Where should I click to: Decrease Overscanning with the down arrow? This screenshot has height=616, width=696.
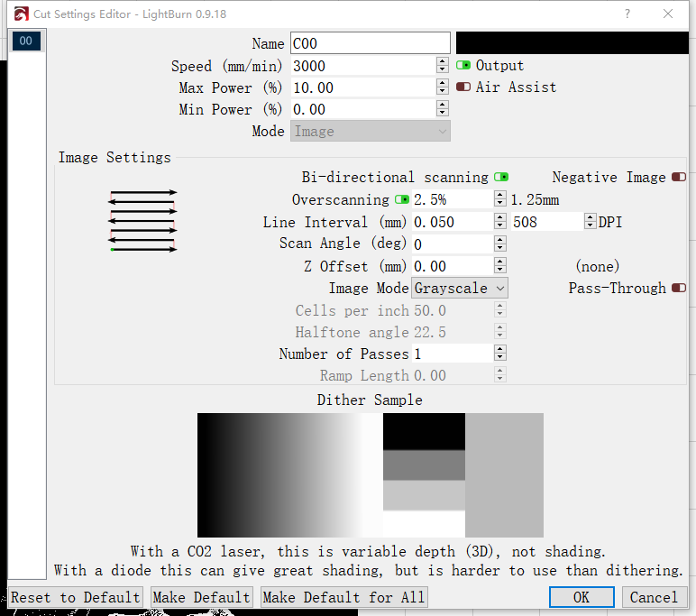(500, 204)
